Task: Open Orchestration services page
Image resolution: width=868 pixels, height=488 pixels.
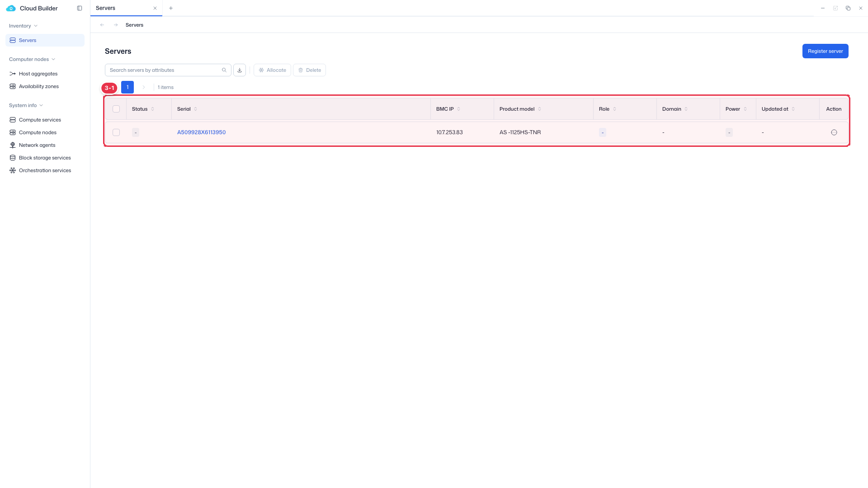Action: pos(45,170)
